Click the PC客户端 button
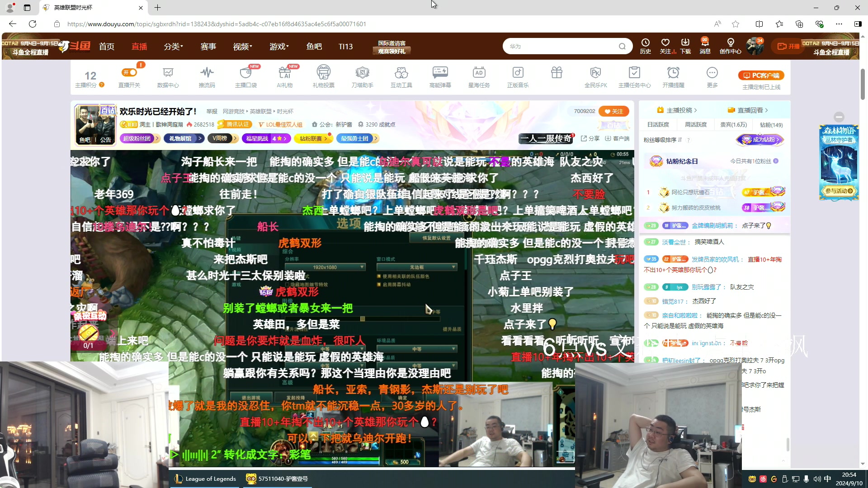 761,75
